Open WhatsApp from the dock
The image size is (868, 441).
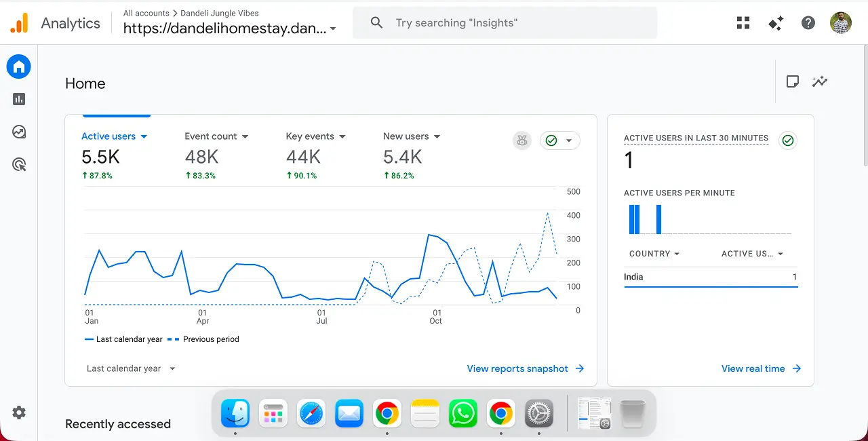click(463, 413)
